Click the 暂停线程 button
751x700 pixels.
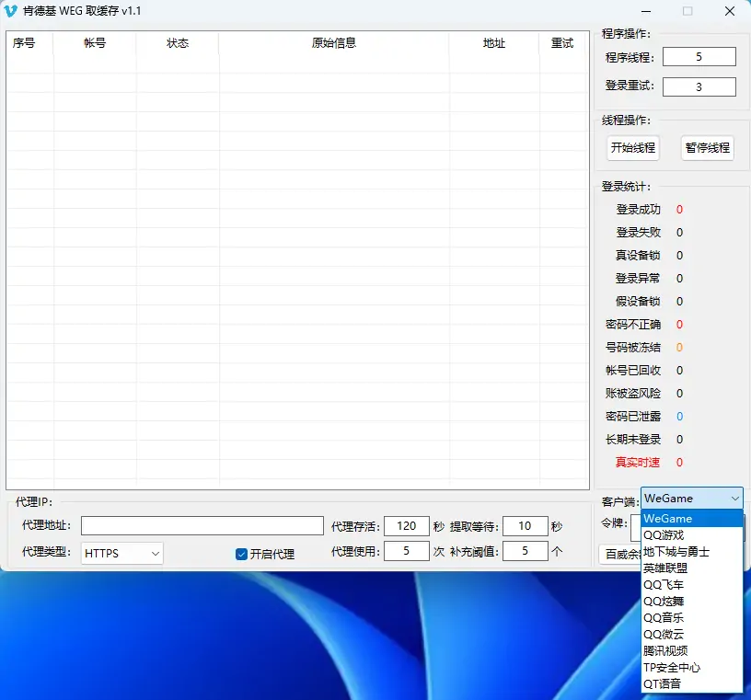(x=708, y=147)
